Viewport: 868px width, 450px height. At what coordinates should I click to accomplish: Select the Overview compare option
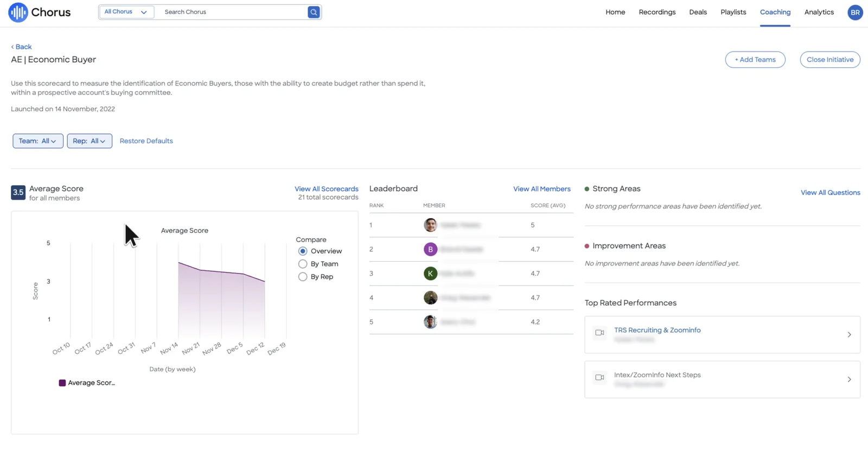pos(303,251)
